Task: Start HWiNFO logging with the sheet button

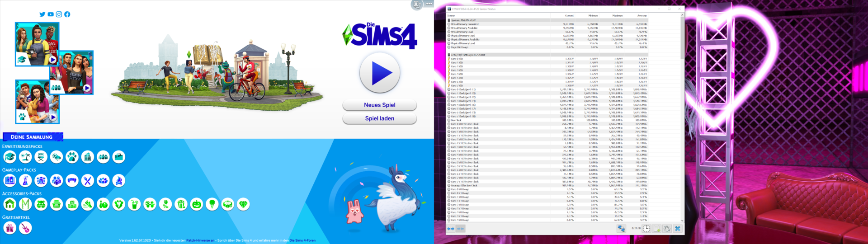Action: point(657,229)
